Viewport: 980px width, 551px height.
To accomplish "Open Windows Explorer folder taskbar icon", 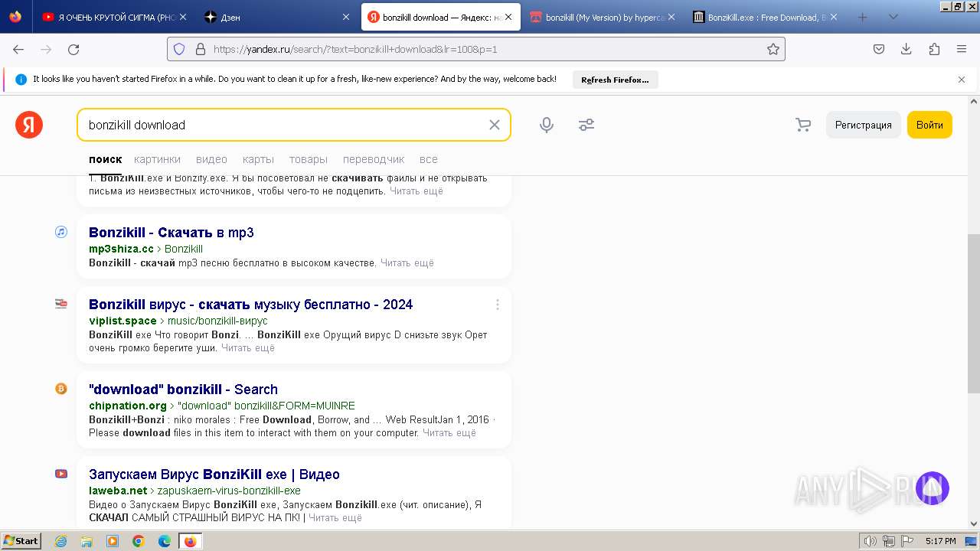I will (x=87, y=541).
